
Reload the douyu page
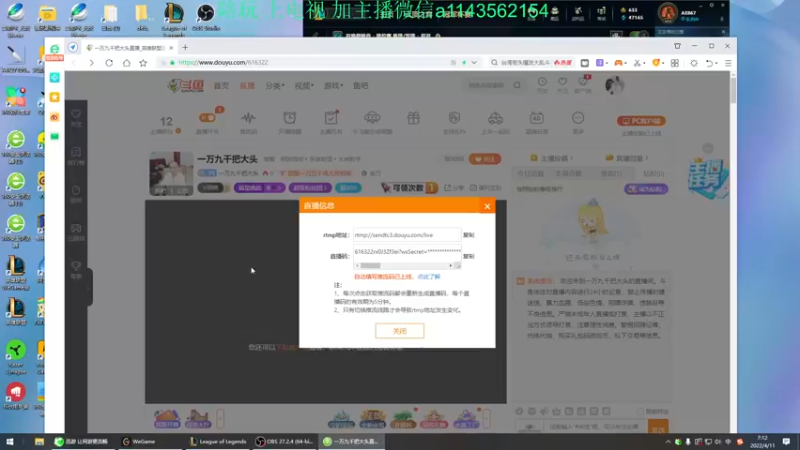point(109,63)
